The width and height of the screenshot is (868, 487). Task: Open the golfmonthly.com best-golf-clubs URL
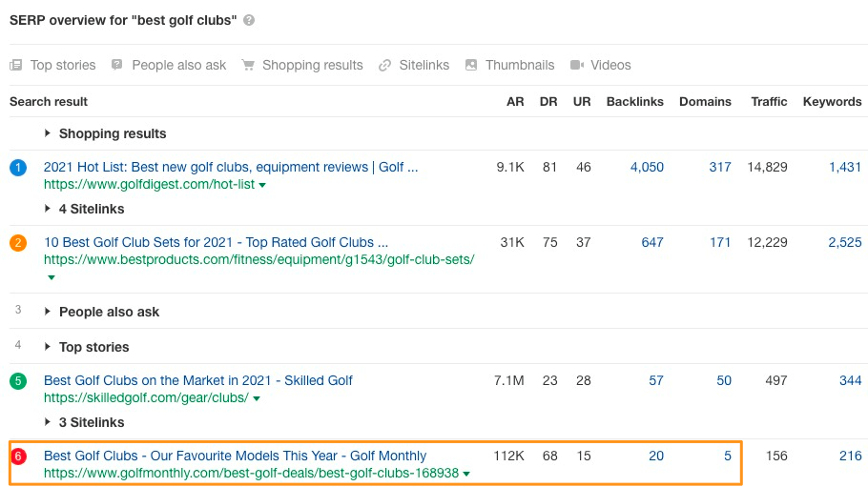pyautogui.click(x=251, y=473)
